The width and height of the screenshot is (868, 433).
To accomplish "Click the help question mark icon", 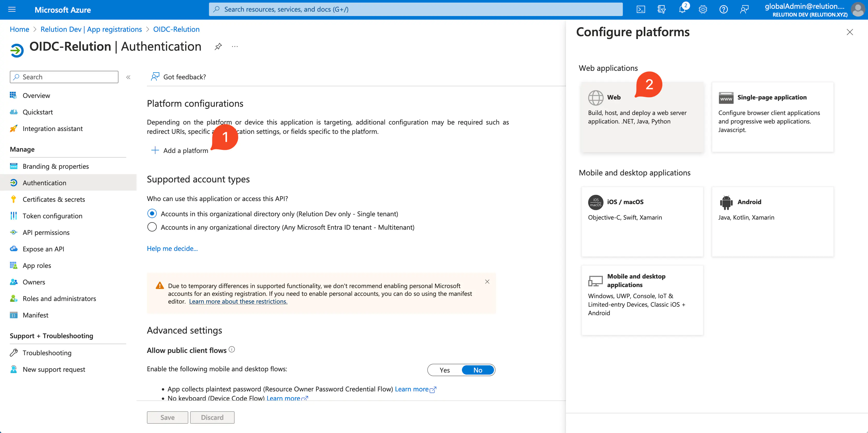I will pos(723,9).
